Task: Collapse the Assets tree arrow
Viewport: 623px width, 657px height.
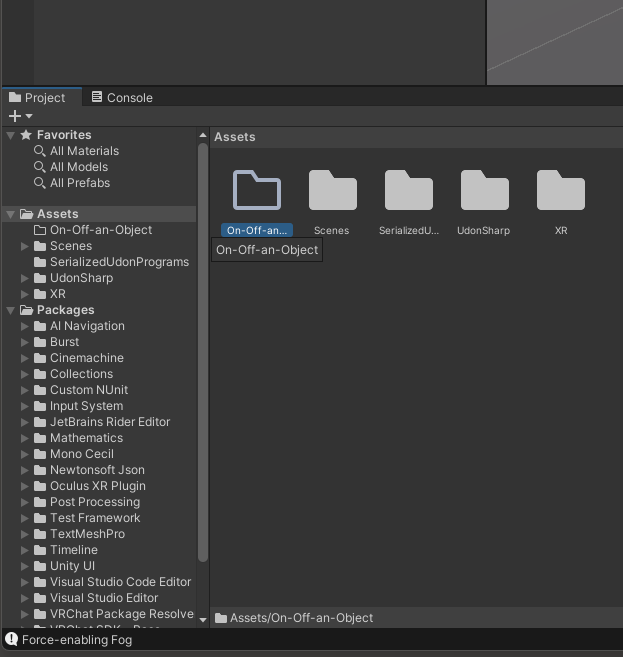Action: pyautogui.click(x=11, y=214)
